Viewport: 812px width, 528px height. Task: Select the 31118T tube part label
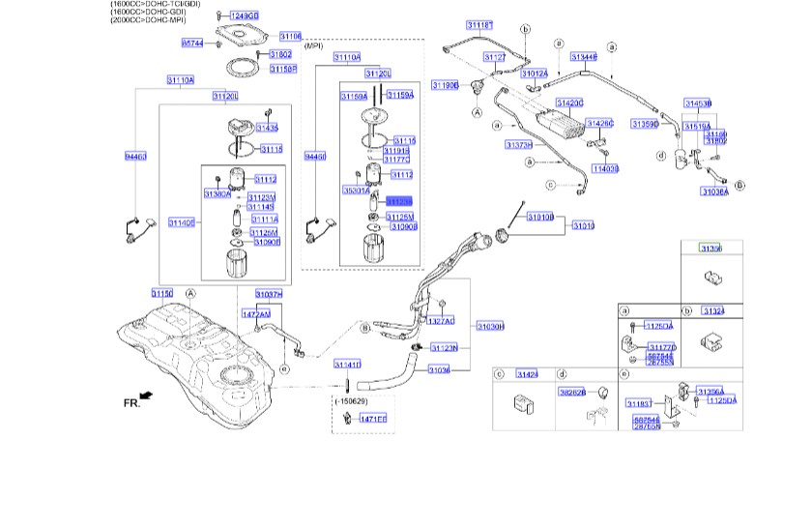pos(480,25)
